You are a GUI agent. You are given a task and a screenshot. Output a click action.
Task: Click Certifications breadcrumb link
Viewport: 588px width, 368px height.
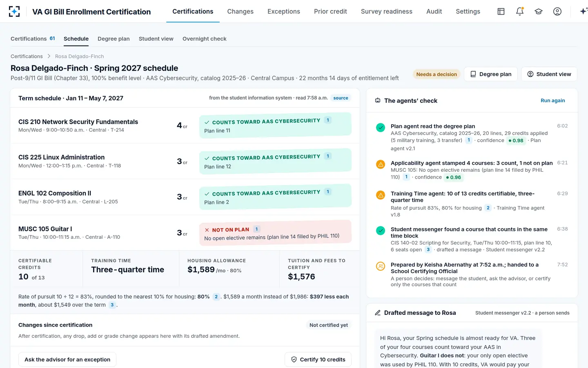[x=27, y=56]
